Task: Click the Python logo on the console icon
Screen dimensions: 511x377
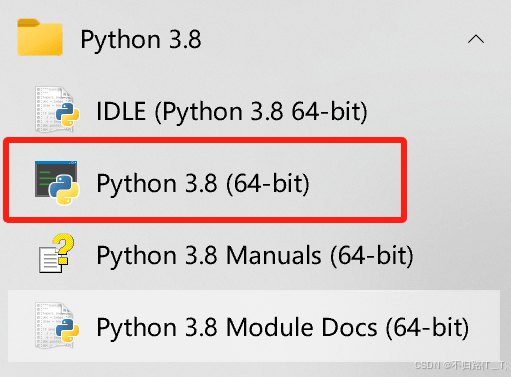Action: coord(64,190)
